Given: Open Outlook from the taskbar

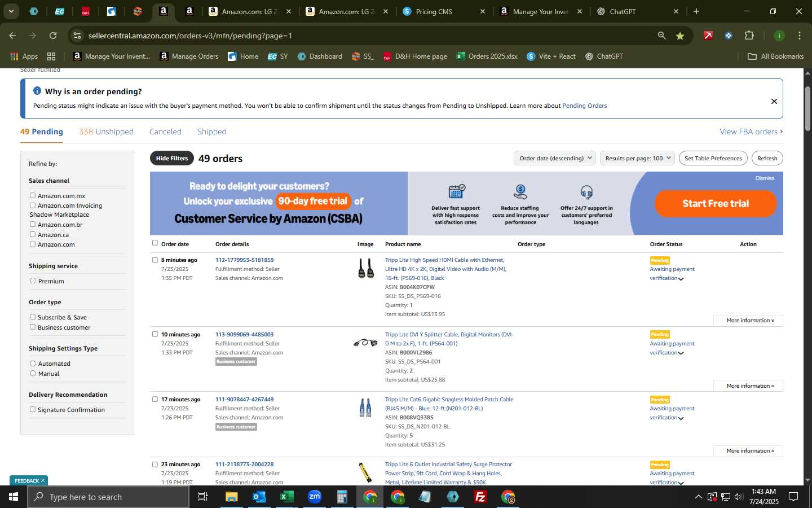Looking at the screenshot, I should [259, 497].
